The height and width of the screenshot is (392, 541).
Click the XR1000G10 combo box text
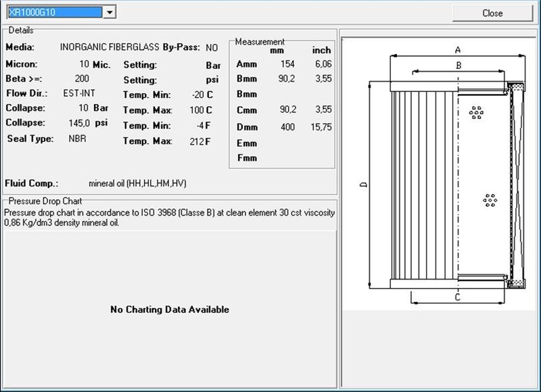coord(54,12)
